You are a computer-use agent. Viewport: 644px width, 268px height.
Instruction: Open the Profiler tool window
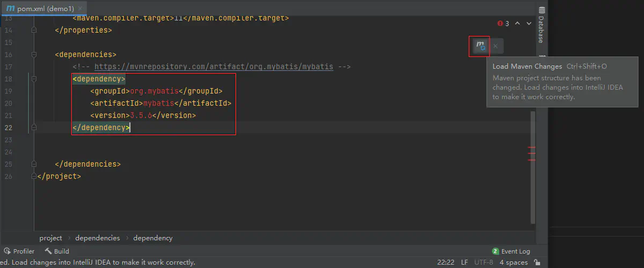click(x=19, y=251)
